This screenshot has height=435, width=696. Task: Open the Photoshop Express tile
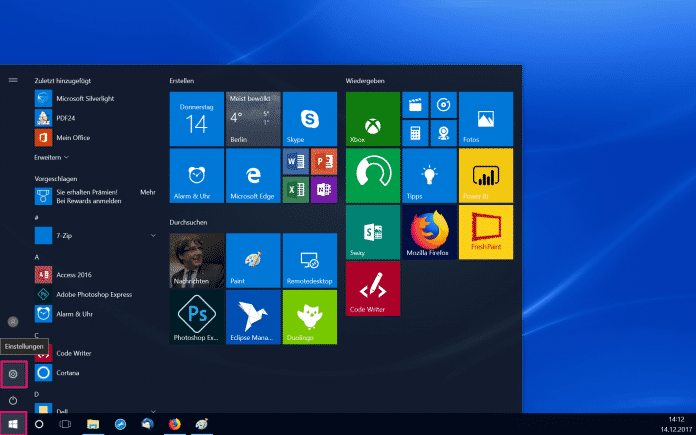[x=196, y=318]
